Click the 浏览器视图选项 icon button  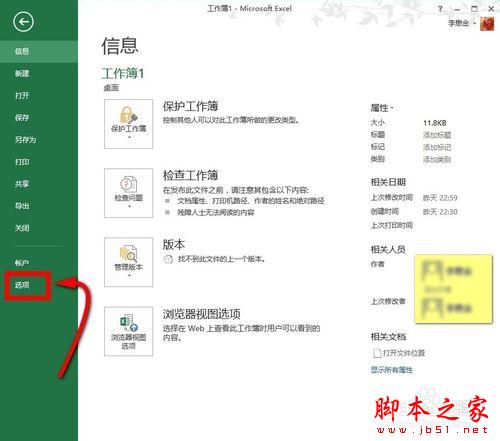[x=128, y=331]
